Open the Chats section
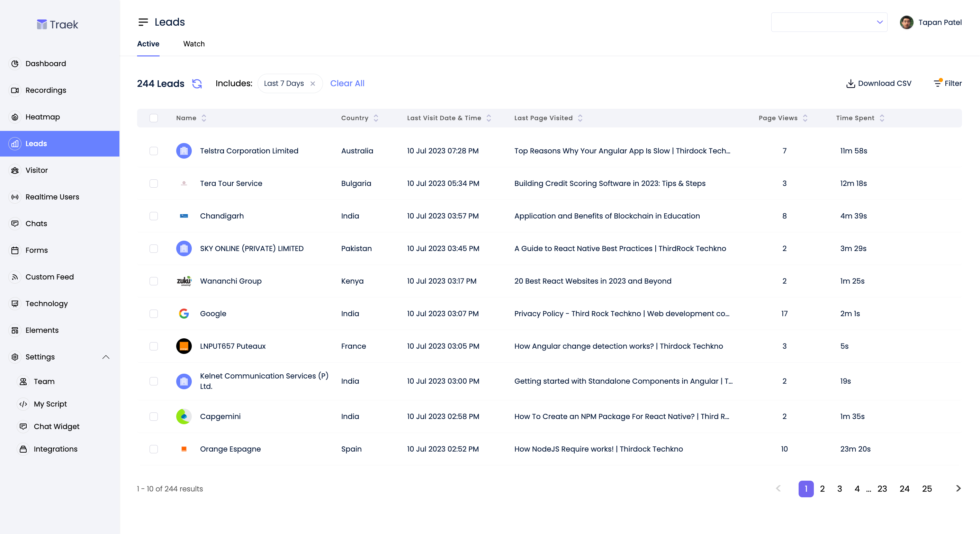Image resolution: width=980 pixels, height=534 pixels. (36, 223)
